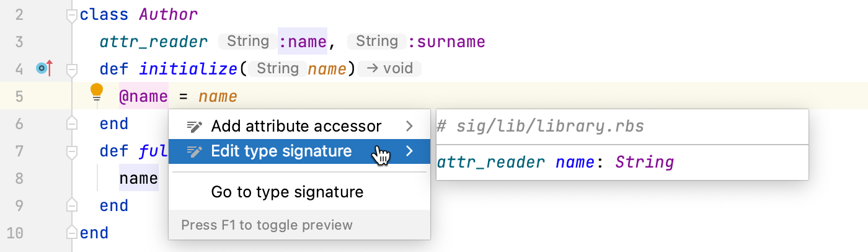Viewport: 868px width, 252px height.
Task: Click the overriding method gutter icon
Action: tap(45, 69)
